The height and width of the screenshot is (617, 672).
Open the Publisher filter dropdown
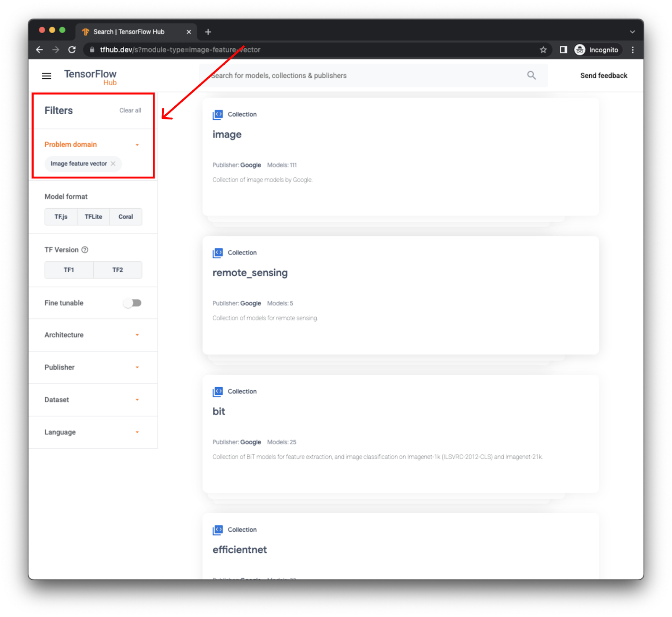point(137,367)
